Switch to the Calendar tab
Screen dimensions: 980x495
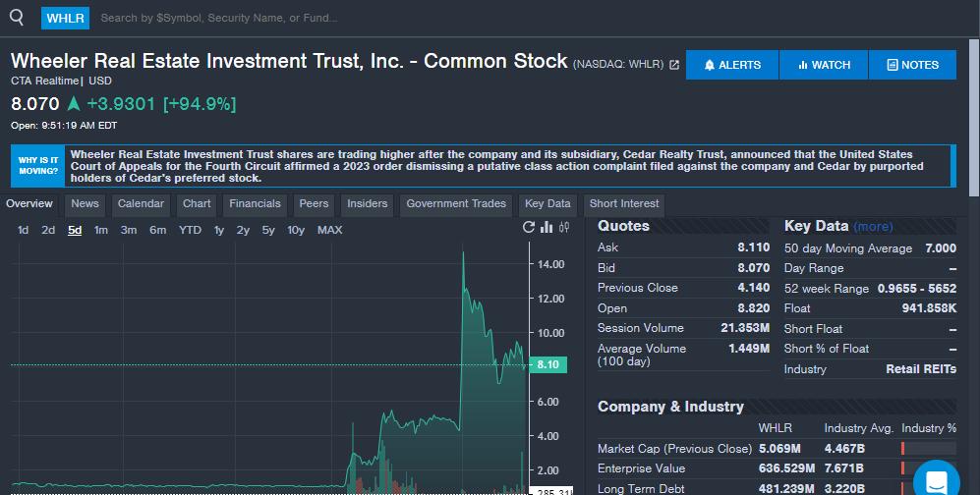coord(141,204)
